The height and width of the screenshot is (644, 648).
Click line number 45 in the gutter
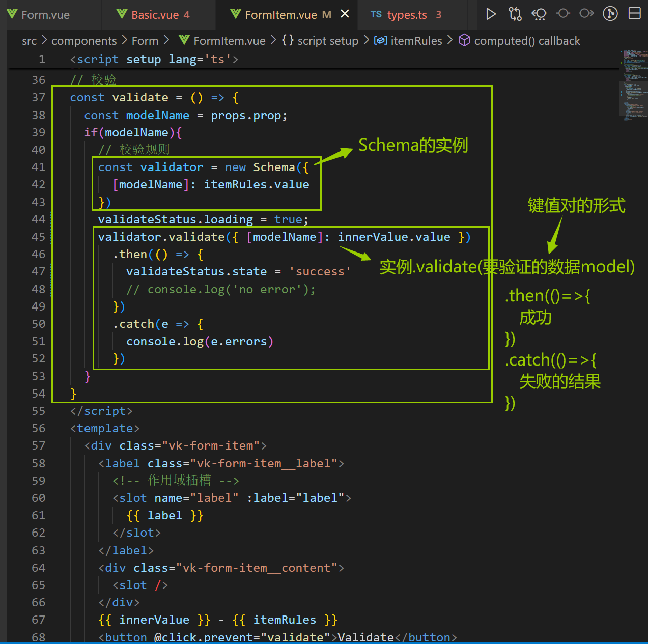pyautogui.click(x=39, y=237)
